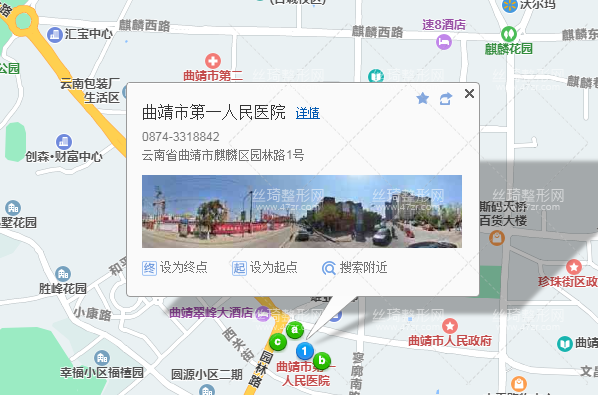
Task: Click the 曲靖市人民政府 star icon
Action: [450, 326]
